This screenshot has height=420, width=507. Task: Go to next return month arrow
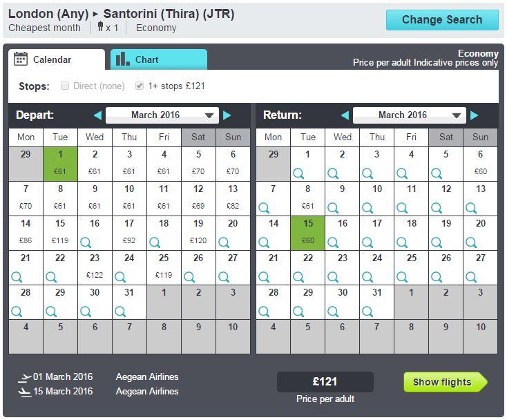(x=474, y=115)
